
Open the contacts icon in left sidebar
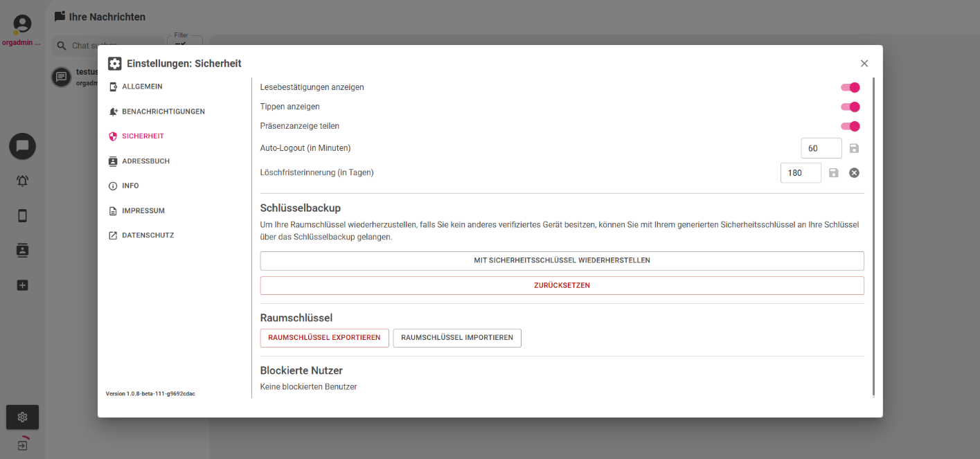click(x=22, y=251)
